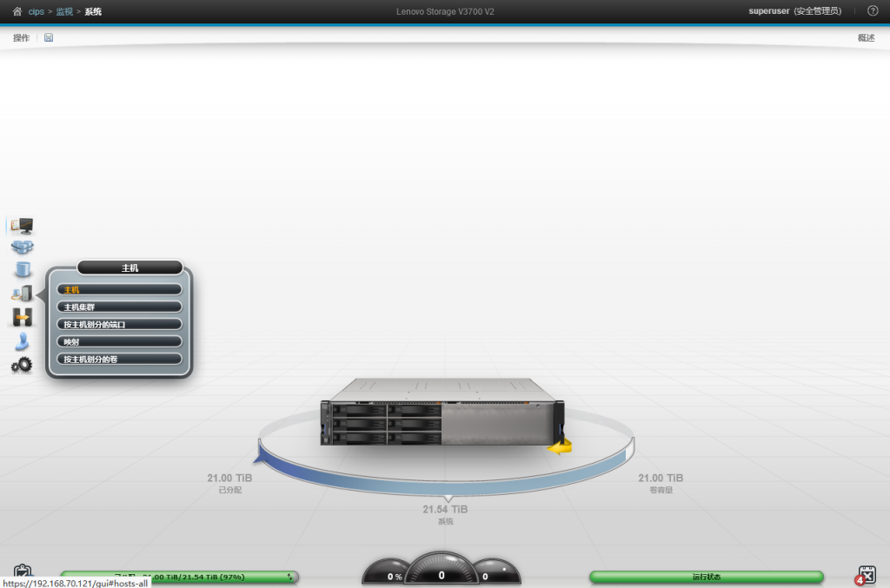
Task: Click the Access user icon
Action: 22,342
